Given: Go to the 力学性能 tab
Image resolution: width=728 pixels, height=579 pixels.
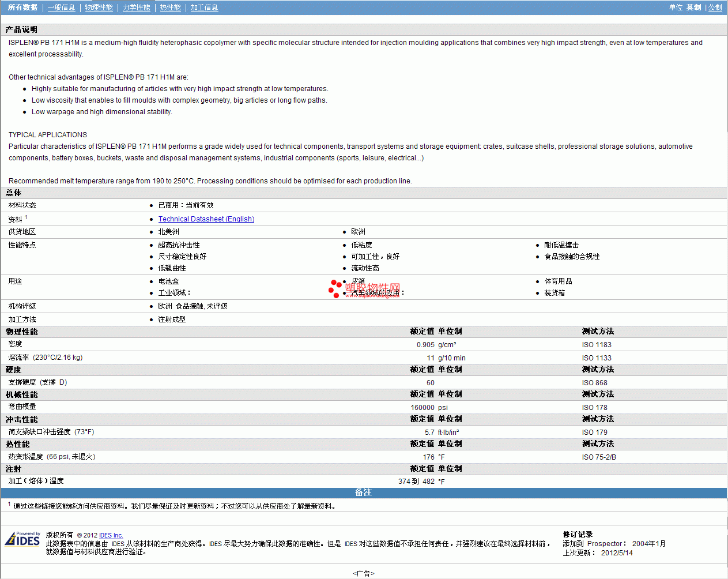Looking at the screenshot, I should (136, 7).
